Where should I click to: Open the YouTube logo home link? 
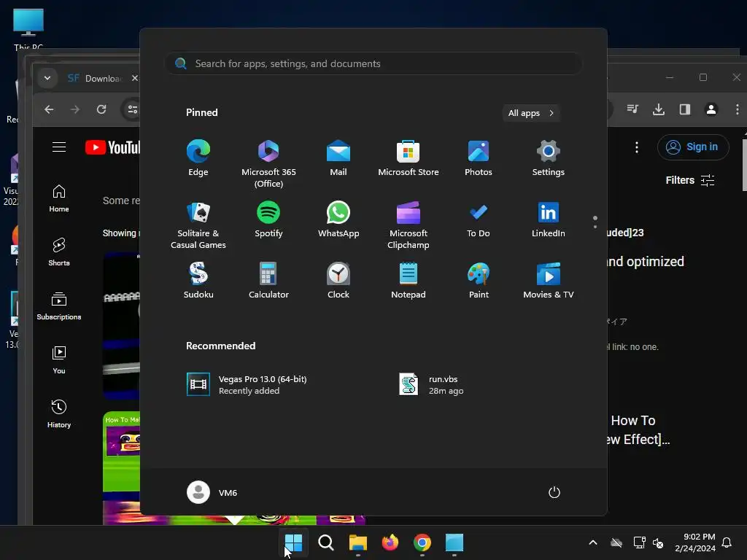click(113, 147)
